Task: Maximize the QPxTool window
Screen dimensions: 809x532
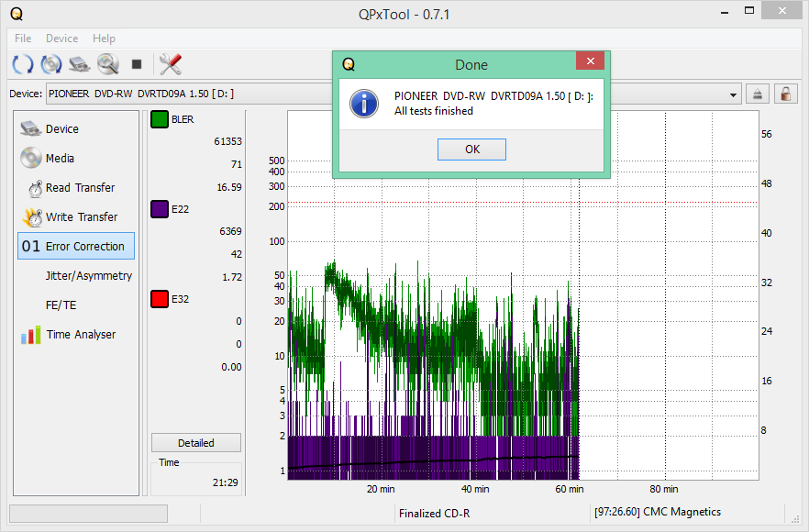Action: coord(749,10)
